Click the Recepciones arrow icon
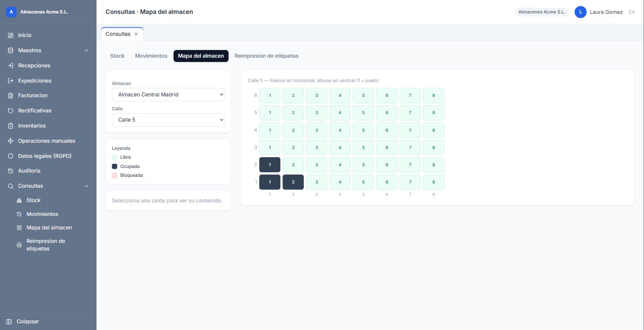 pyautogui.click(x=11, y=66)
